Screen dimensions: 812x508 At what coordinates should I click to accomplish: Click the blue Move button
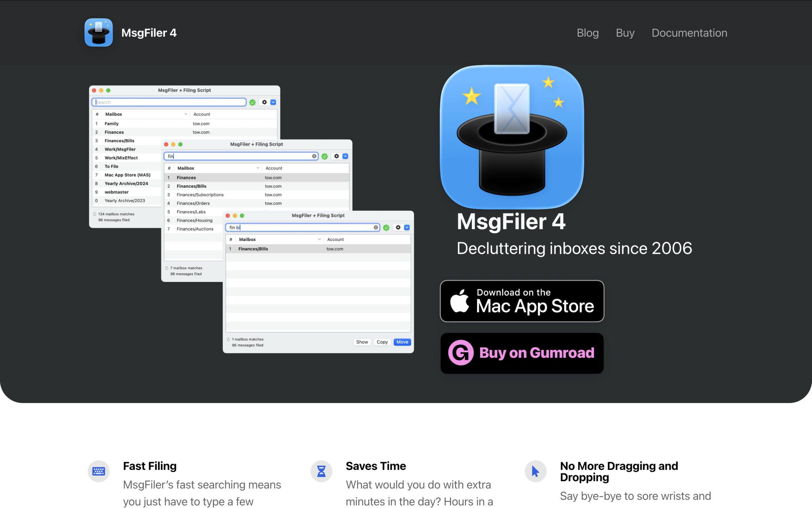click(x=402, y=342)
